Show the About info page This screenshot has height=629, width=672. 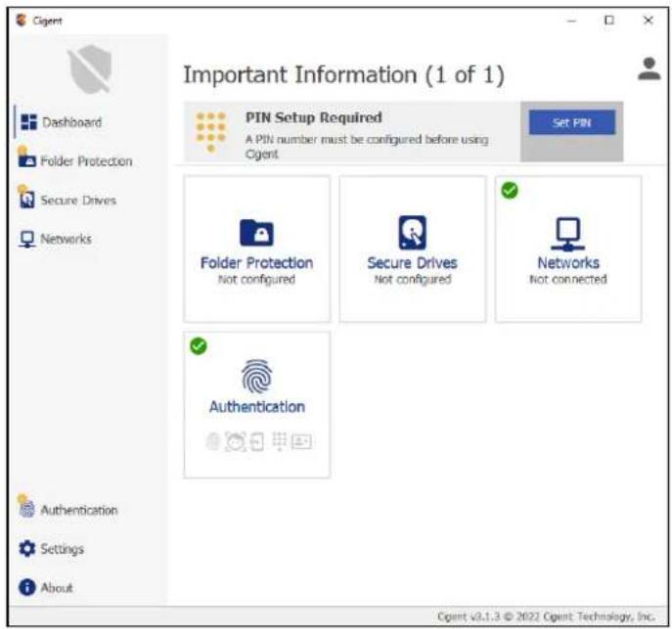click(45, 587)
